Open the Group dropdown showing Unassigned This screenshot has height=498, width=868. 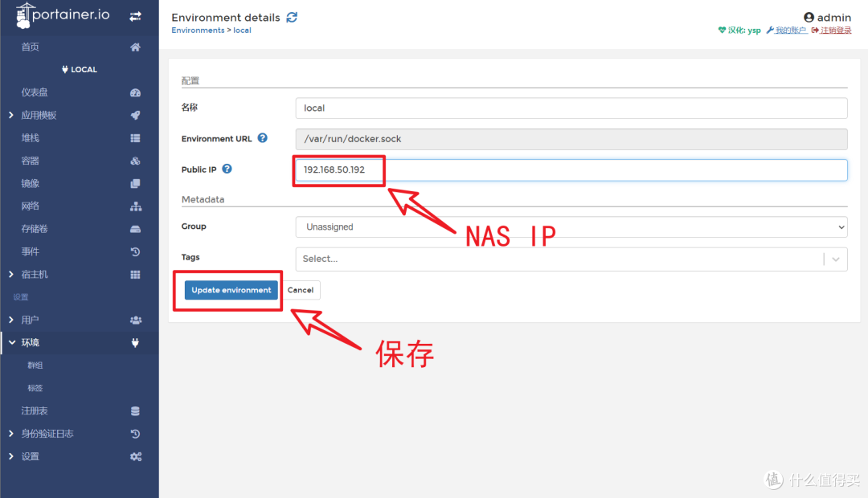tap(571, 227)
